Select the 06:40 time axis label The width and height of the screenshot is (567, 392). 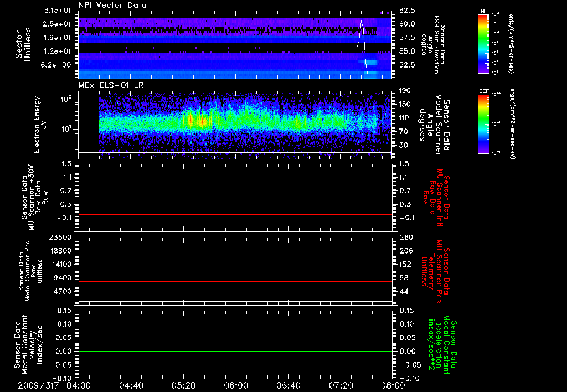[288, 385]
